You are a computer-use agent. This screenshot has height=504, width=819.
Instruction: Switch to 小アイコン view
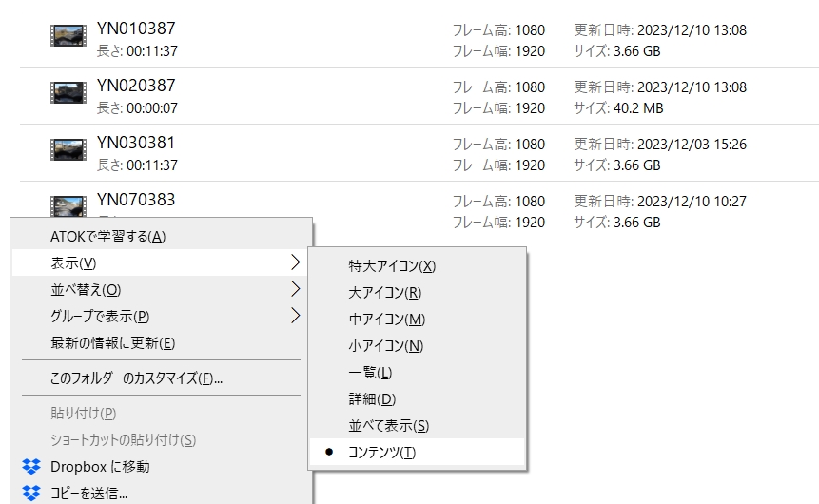coord(386,346)
